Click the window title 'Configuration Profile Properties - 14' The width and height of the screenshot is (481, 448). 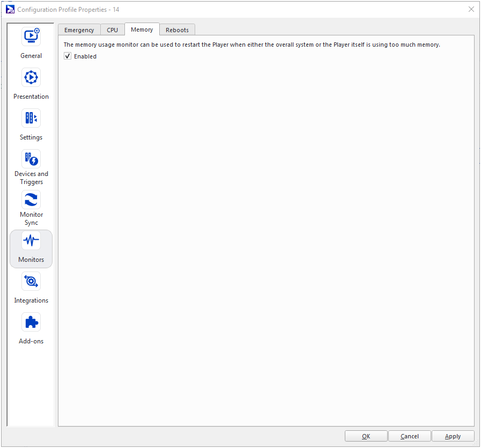point(68,10)
